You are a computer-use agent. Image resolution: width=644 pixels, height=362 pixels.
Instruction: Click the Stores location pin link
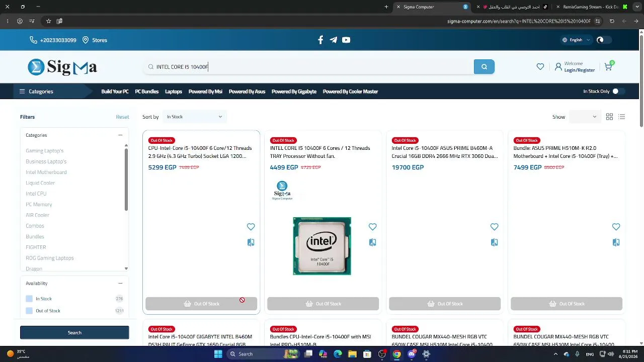click(x=95, y=40)
